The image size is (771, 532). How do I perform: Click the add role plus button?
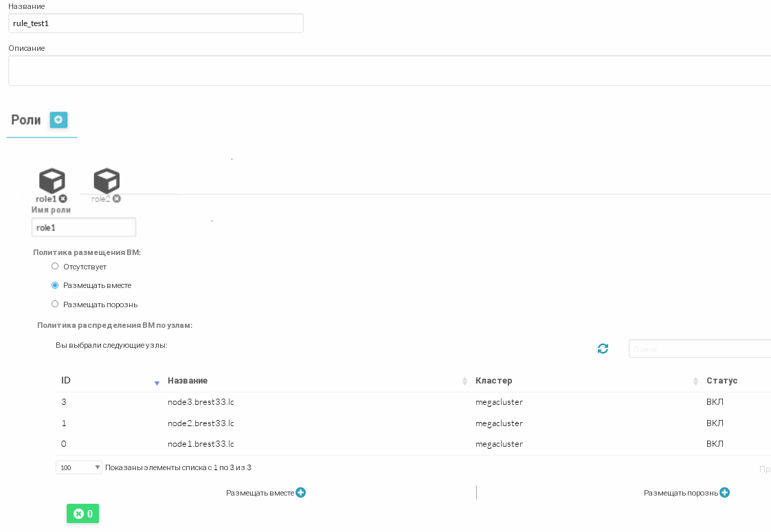[58, 120]
